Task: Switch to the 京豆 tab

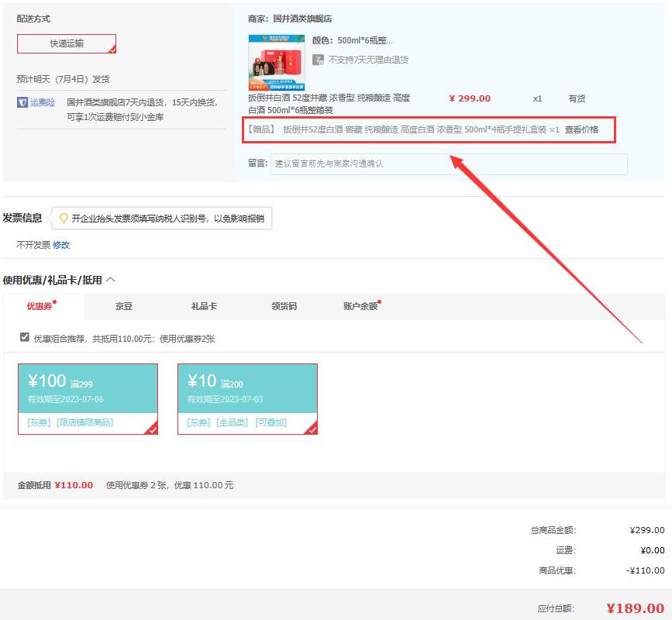Action: pyautogui.click(x=124, y=306)
